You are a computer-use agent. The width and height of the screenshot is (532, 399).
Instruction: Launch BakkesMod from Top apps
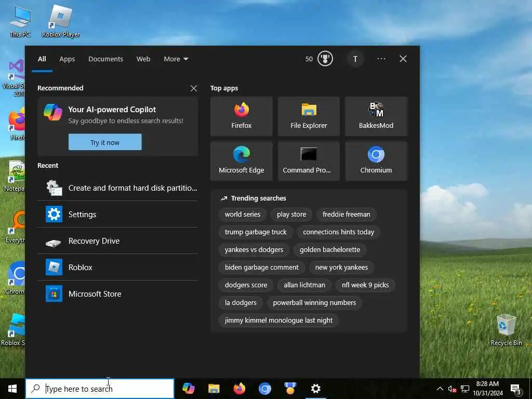coord(376,116)
